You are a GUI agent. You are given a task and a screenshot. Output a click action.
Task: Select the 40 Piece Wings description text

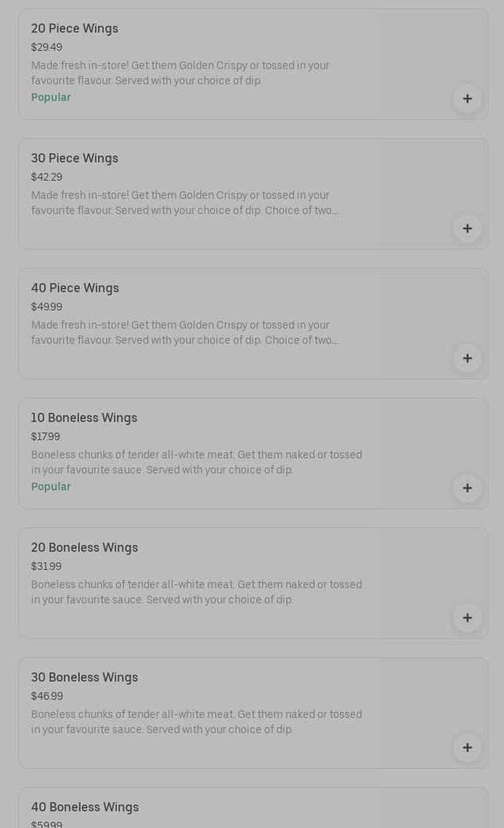(x=184, y=333)
